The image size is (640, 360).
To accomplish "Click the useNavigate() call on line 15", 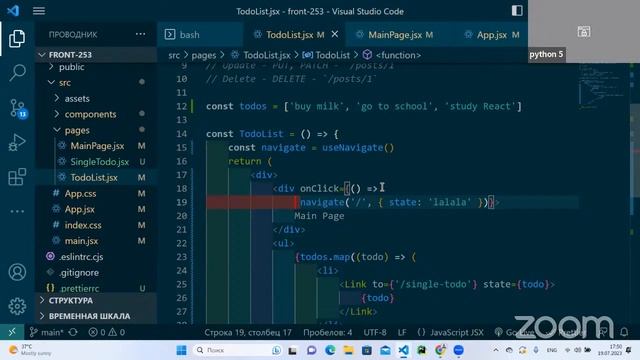I will (x=358, y=148).
